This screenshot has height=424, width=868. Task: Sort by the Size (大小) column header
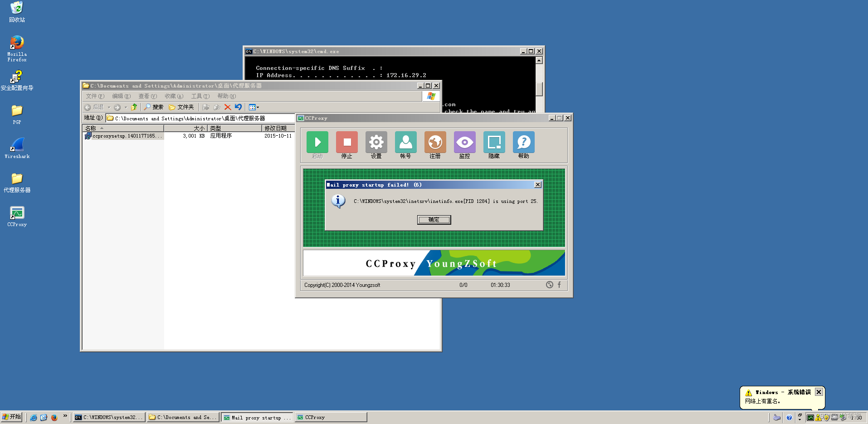tap(186, 128)
